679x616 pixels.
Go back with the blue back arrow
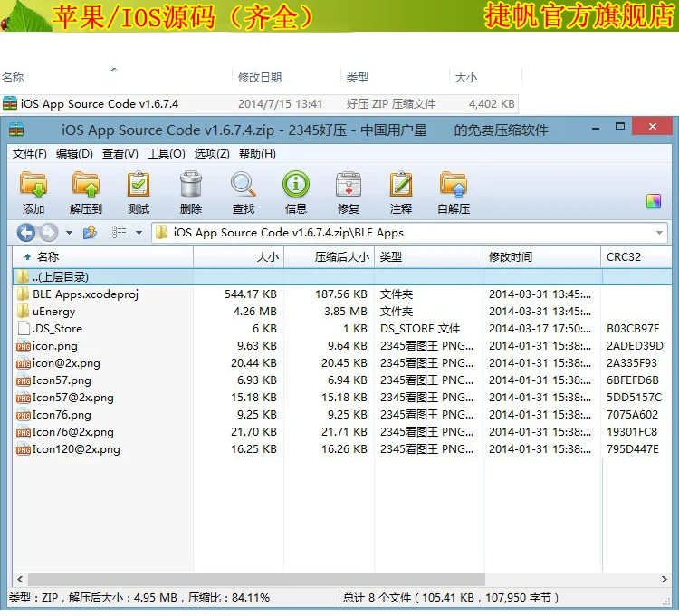[x=26, y=233]
